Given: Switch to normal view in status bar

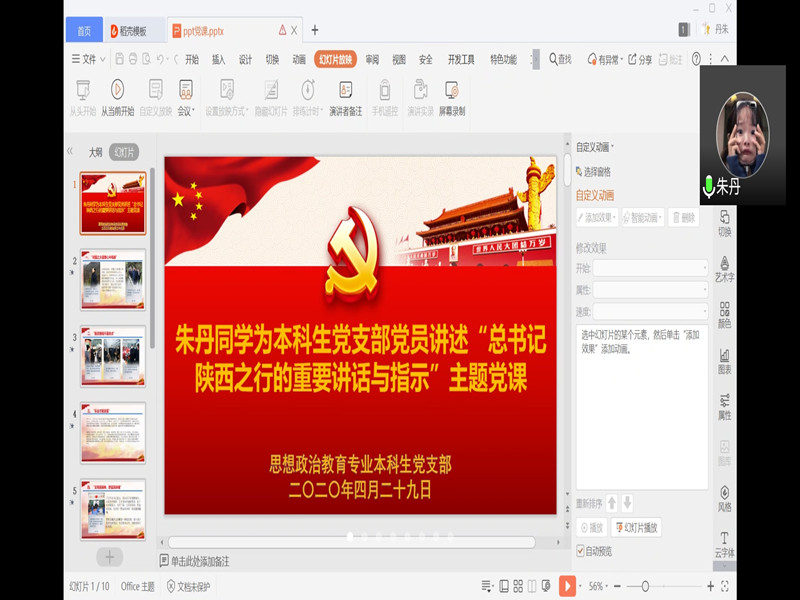Looking at the screenshot, I should (504, 586).
